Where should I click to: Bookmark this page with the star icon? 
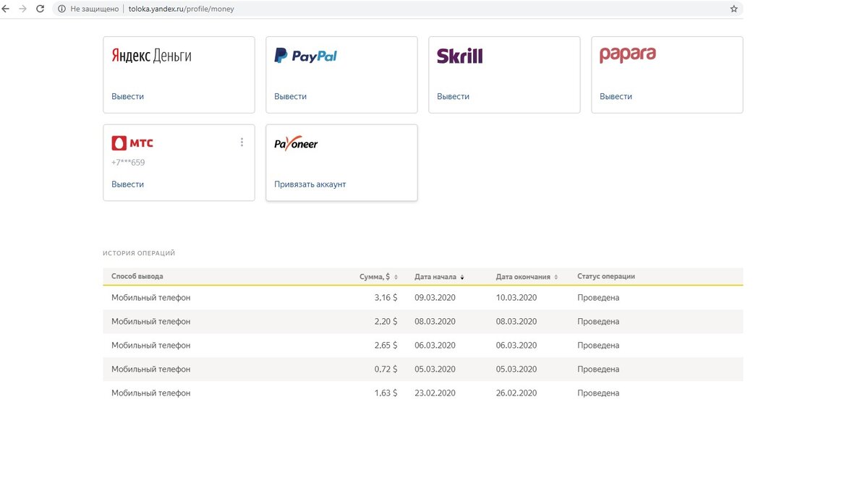[x=734, y=9]
